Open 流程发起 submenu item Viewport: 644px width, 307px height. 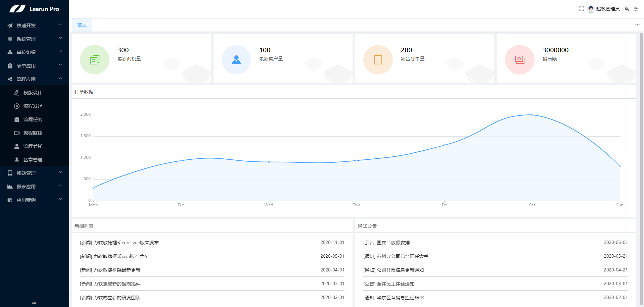pos(35,106)
